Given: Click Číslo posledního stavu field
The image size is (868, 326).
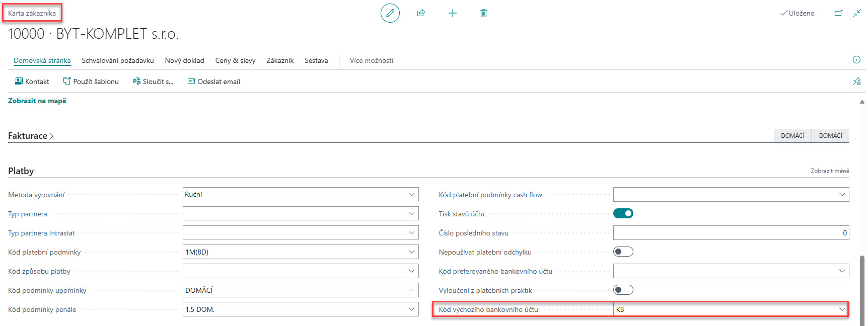Looking at the screenshot, I should (731, 232).
